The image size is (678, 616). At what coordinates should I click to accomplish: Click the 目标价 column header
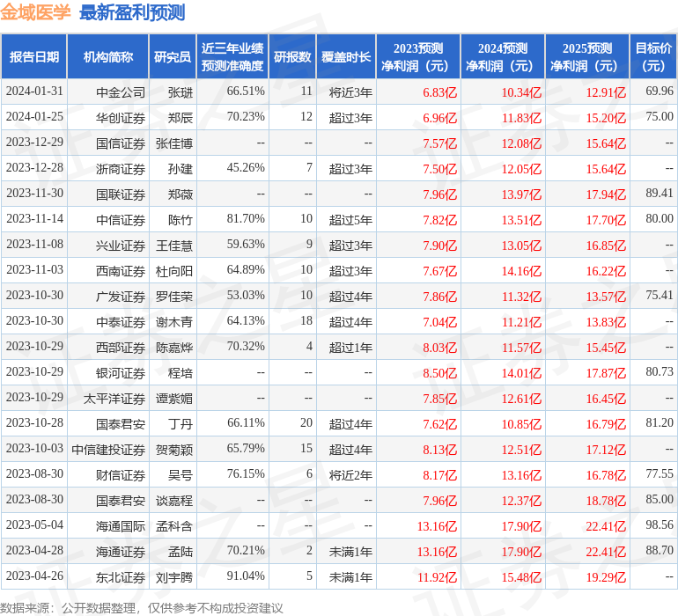[x=653, y=56]
